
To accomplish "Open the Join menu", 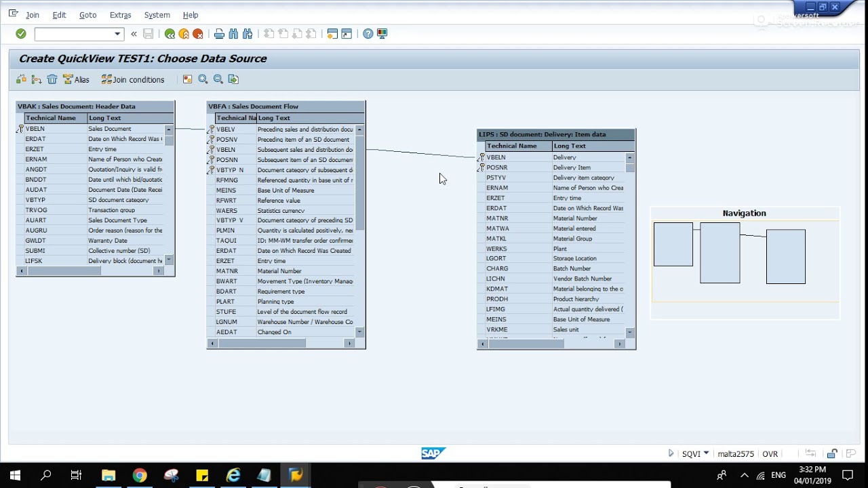I will coord(33,15).
